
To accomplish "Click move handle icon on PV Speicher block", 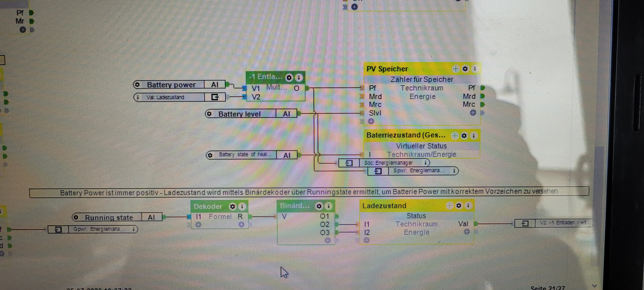I will (x=456, y=69).
